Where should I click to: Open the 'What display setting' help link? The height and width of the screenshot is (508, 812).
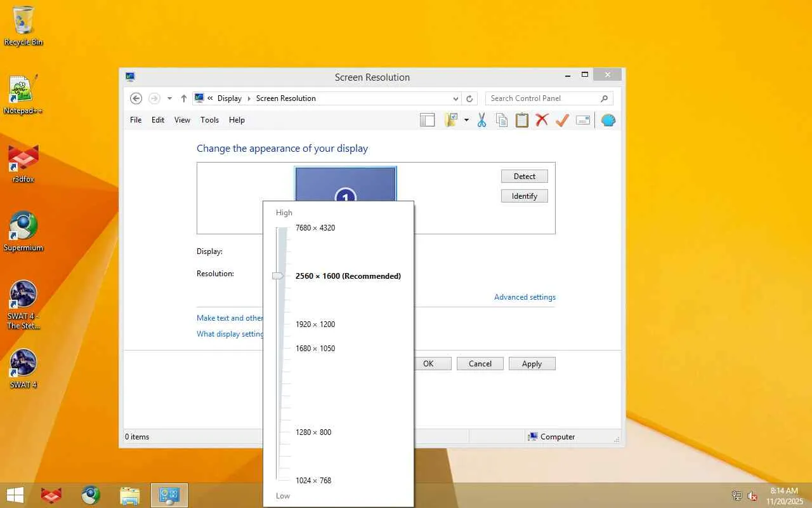tap(230, 334)
